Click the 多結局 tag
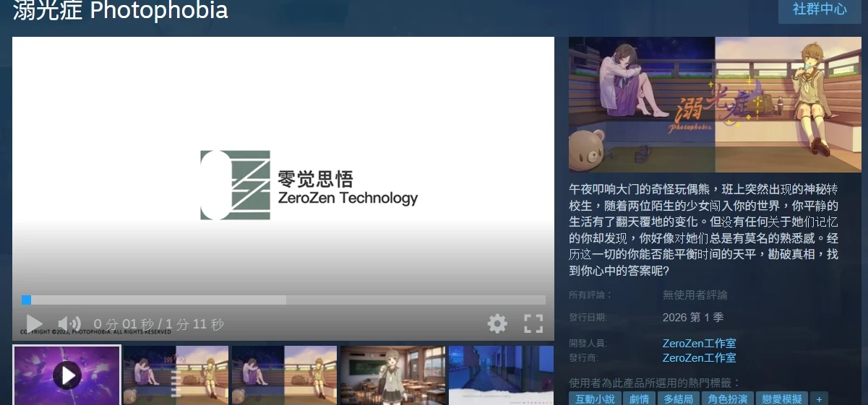This screenshot has width=868, height=405. click(679, 399)
